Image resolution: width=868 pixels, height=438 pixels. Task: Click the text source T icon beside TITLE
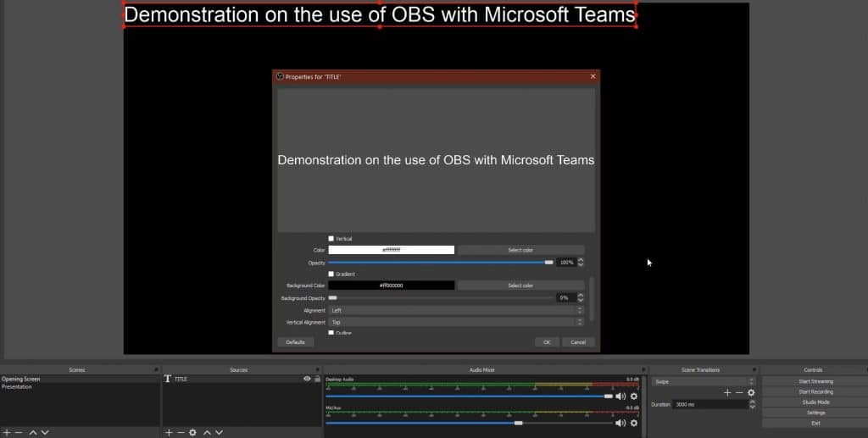[x=168, y=379]
